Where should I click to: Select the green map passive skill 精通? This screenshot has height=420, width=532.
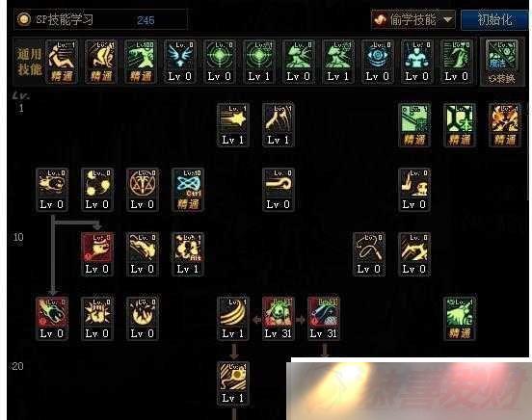coord(413,125)
